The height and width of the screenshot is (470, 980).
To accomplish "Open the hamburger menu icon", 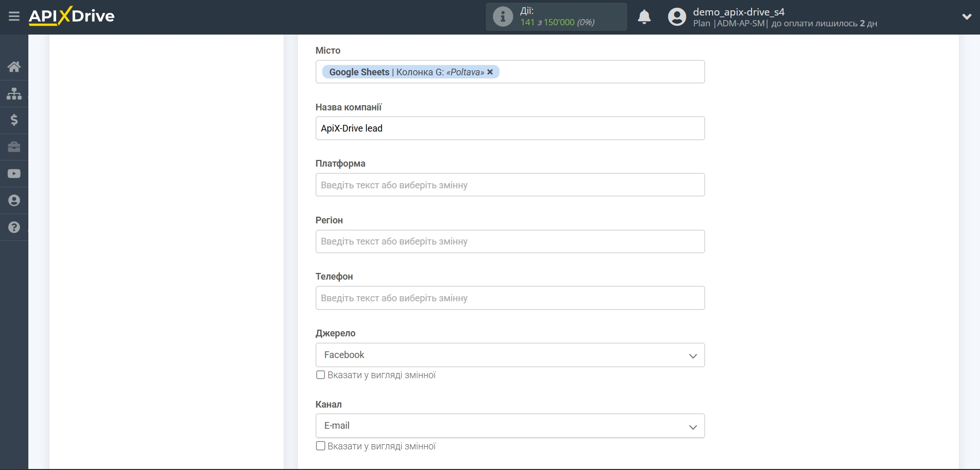I will (x=14, y=17).
